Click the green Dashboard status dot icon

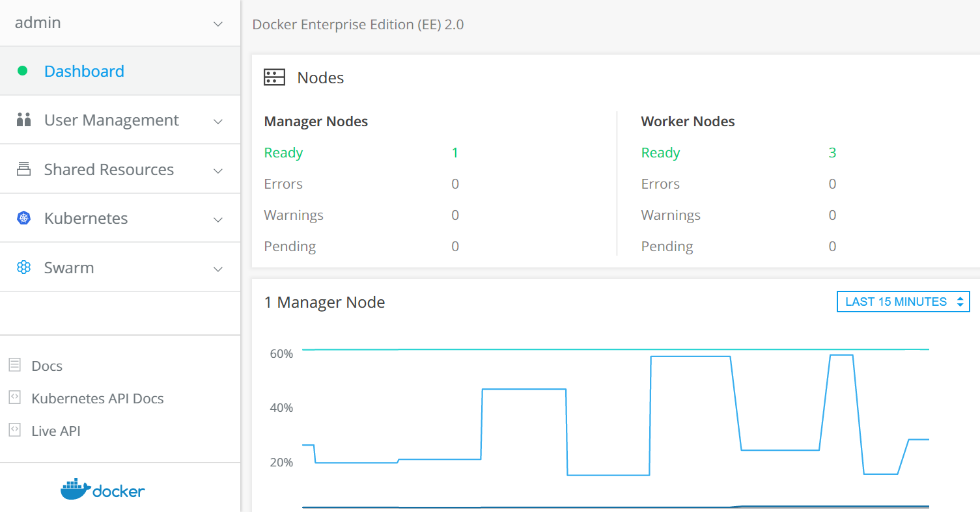click(23, 71)
